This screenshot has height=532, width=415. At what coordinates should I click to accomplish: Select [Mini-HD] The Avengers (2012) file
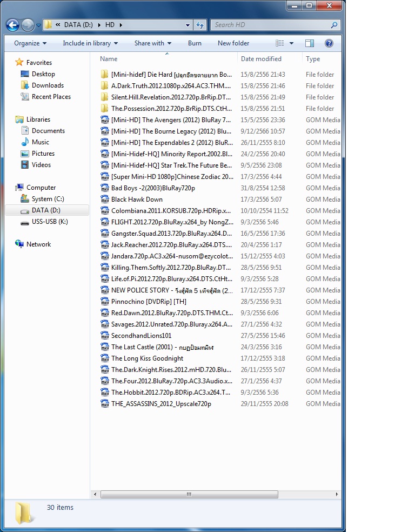pos(171,120)
